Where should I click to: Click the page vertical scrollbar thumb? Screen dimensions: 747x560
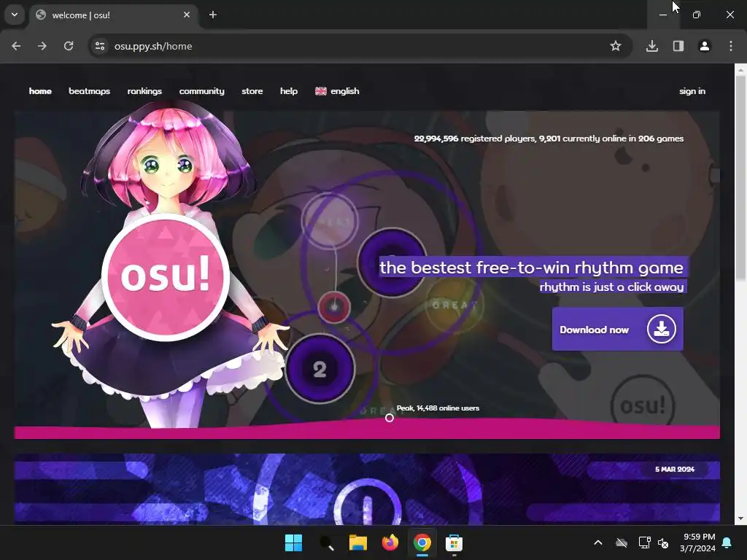(740, 179)
